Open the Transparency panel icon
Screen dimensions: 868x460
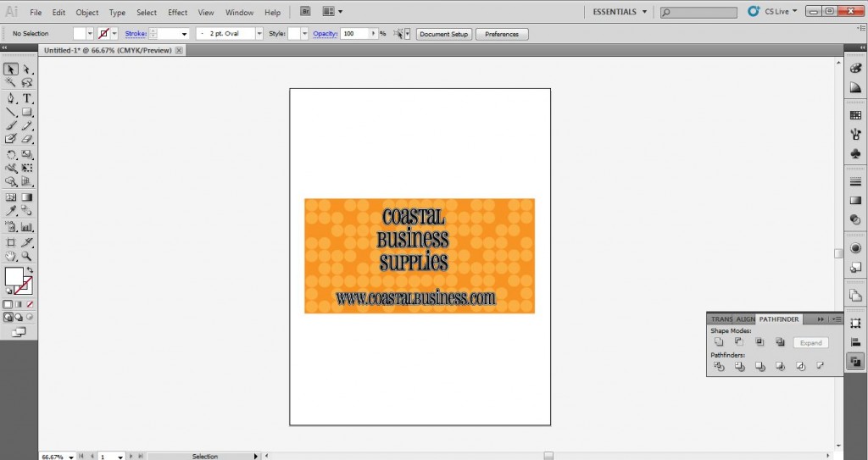855,219
